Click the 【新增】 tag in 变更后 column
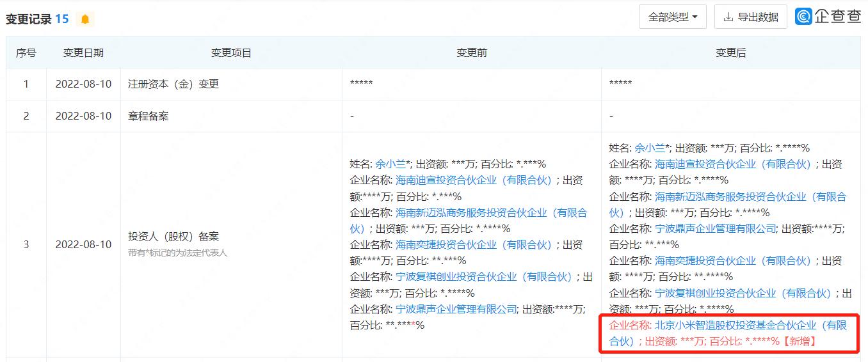This screenshot has width=868, height=362. pyautogui.click(x=800, y=341)
